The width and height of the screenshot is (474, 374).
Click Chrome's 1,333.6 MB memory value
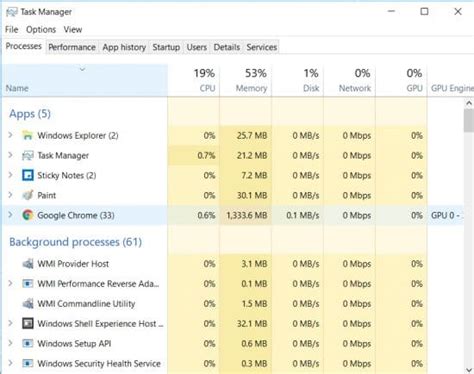247,216
